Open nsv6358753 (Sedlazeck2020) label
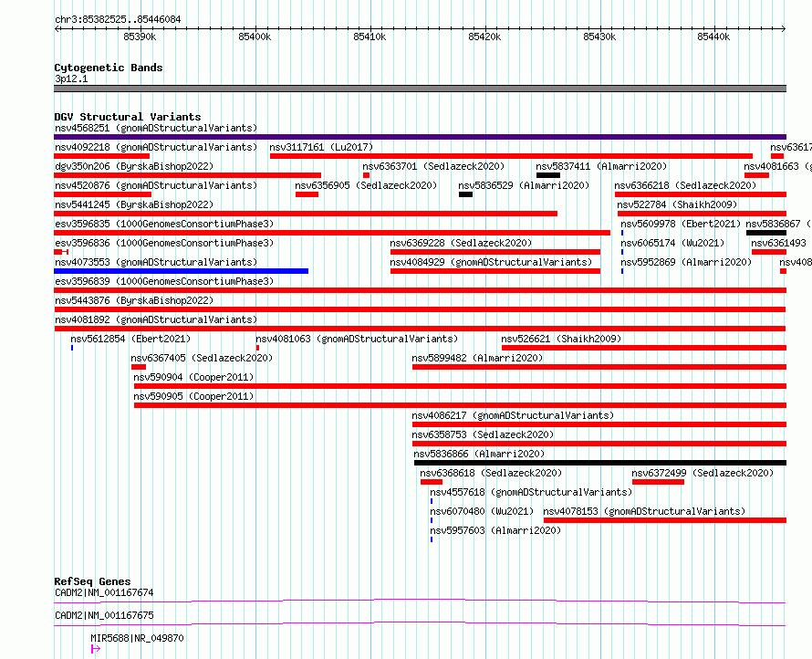This screenshot has width=812, height=659. 483,434
